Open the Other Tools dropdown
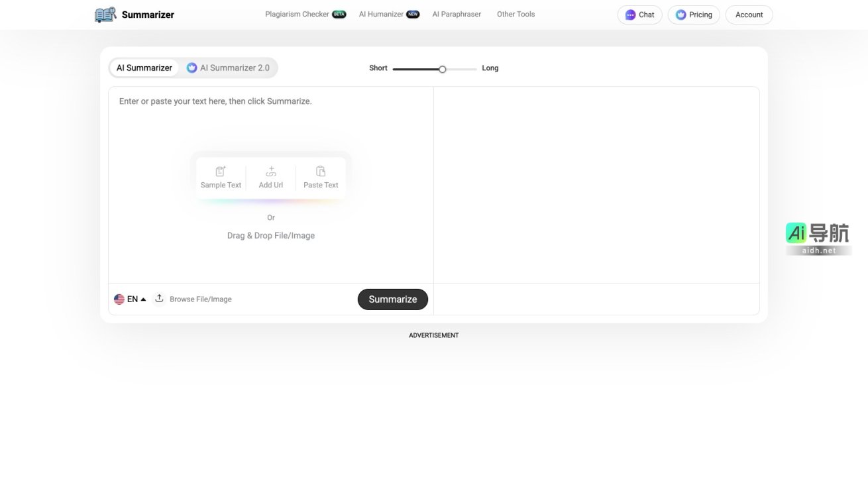868x479 pixels. pyautogui.click(x=515, y=14)
